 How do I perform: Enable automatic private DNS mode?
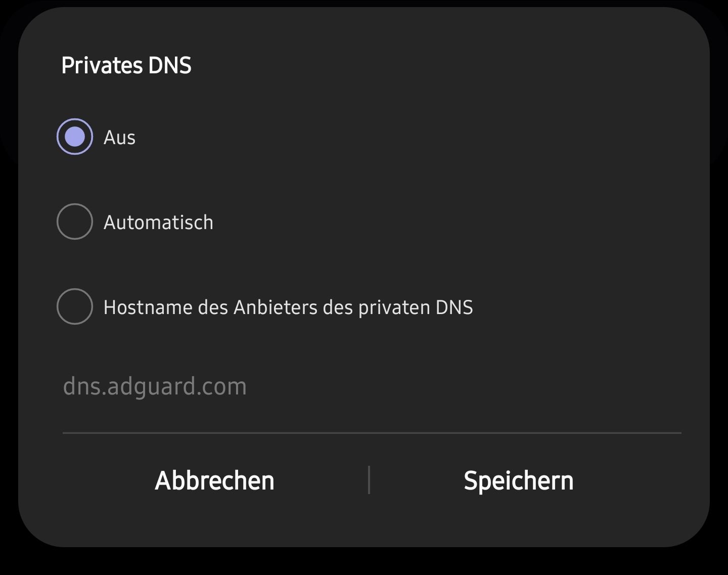(x=75, y=222)
